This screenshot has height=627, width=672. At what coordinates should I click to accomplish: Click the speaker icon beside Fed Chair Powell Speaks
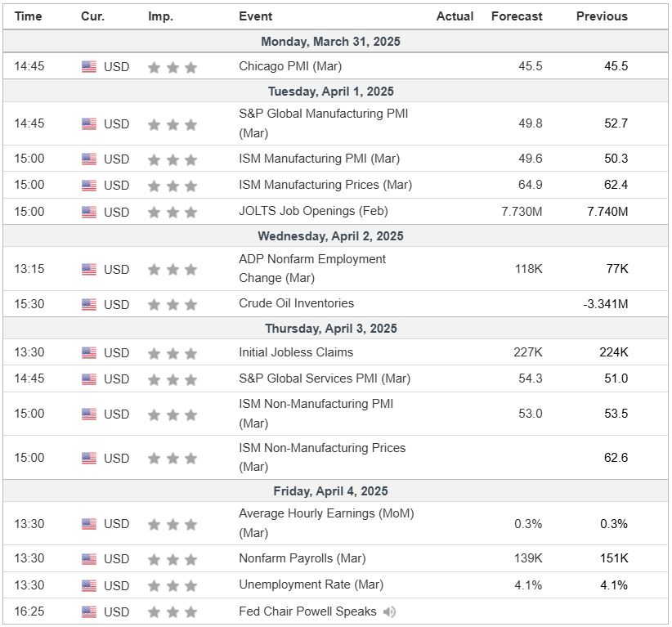390,611
